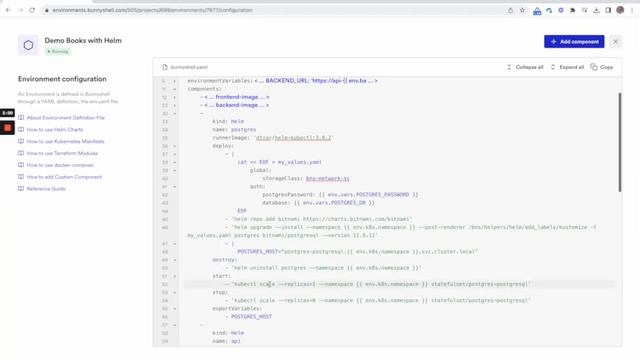Open the Reference Guide link
640x360 pixels.
click(46, 189)
